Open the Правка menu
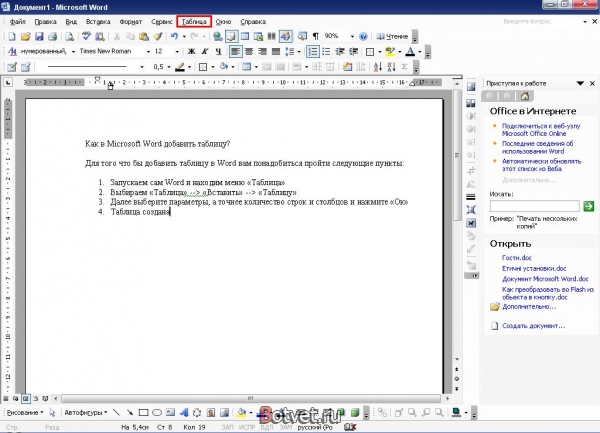The width and height of the screenshot is (600, 433). point(46,22)
